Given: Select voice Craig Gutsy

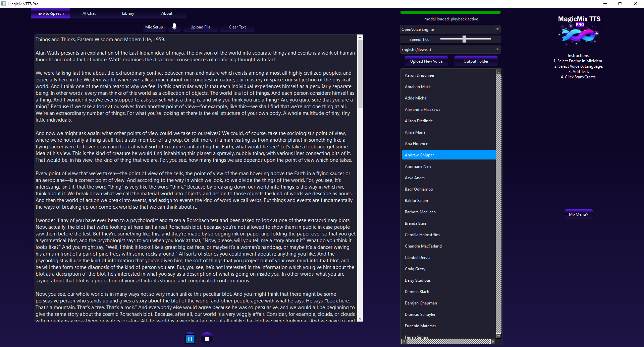Looking at the screenshot, I should coord(449,269).
